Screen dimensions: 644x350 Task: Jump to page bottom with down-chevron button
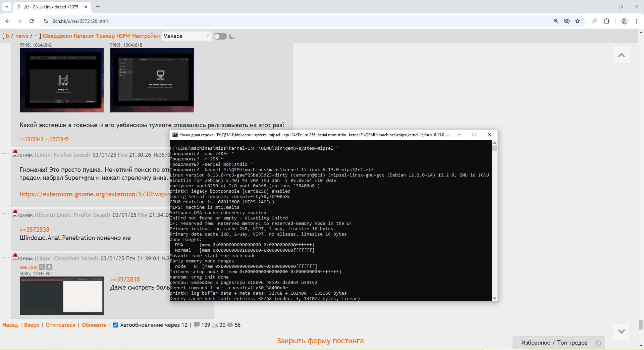click(x=622, y=332)
